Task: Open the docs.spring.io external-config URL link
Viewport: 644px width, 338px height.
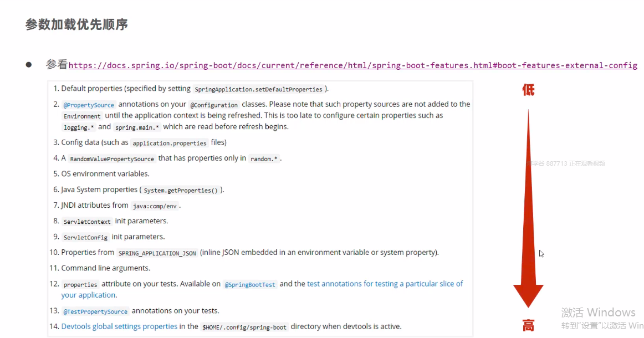Action: click(352, 65)
